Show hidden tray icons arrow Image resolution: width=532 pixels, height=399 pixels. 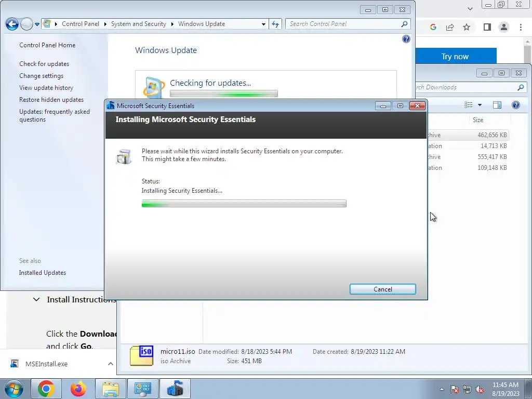[442, 389]
